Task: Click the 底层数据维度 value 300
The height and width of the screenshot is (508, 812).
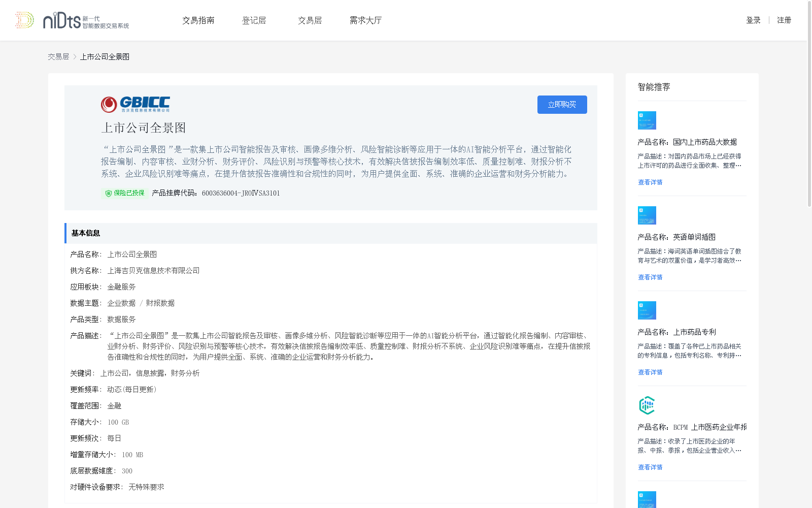Action: (x=127, y=471)
